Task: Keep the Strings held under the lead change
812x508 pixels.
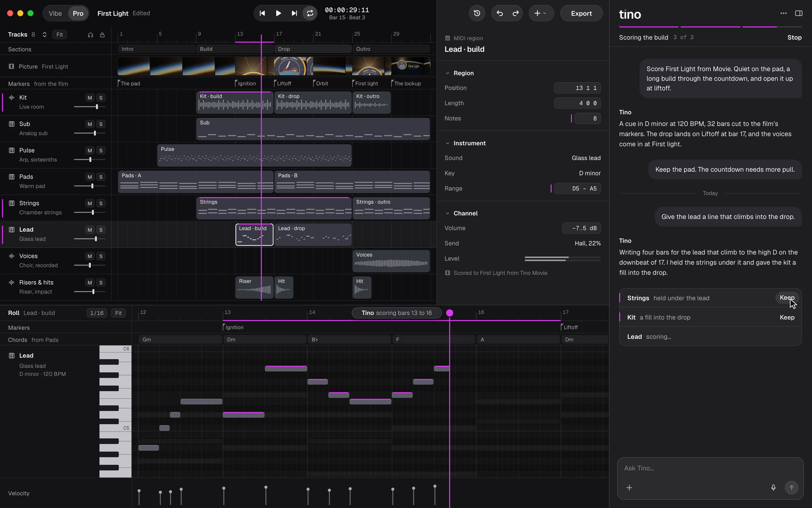Action: pyautogui.click(x=787, y=298)
